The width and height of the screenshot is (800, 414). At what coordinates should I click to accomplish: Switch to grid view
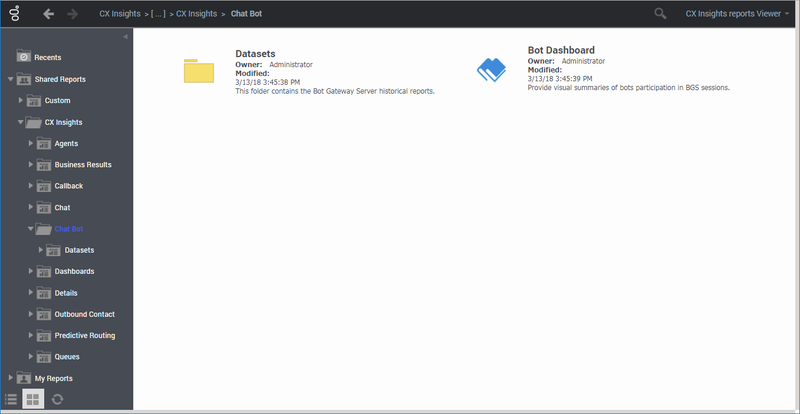click(33, 399)
